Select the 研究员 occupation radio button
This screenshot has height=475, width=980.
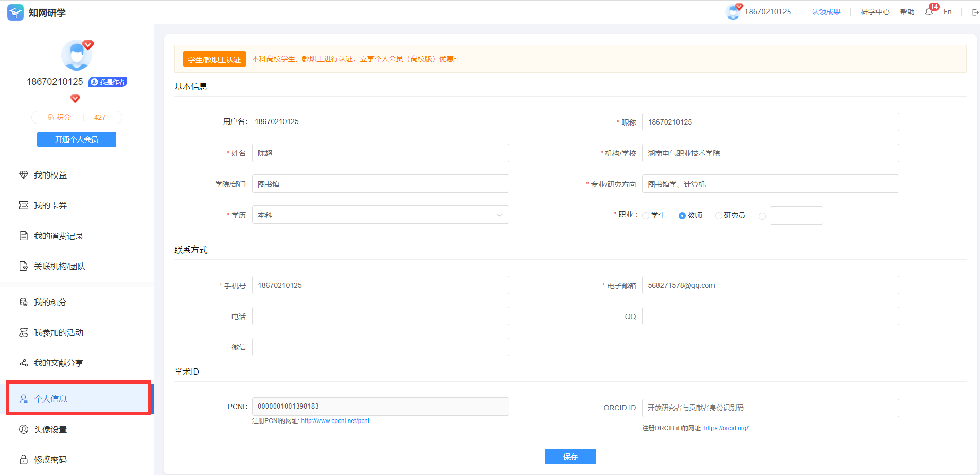coord(719,216)
